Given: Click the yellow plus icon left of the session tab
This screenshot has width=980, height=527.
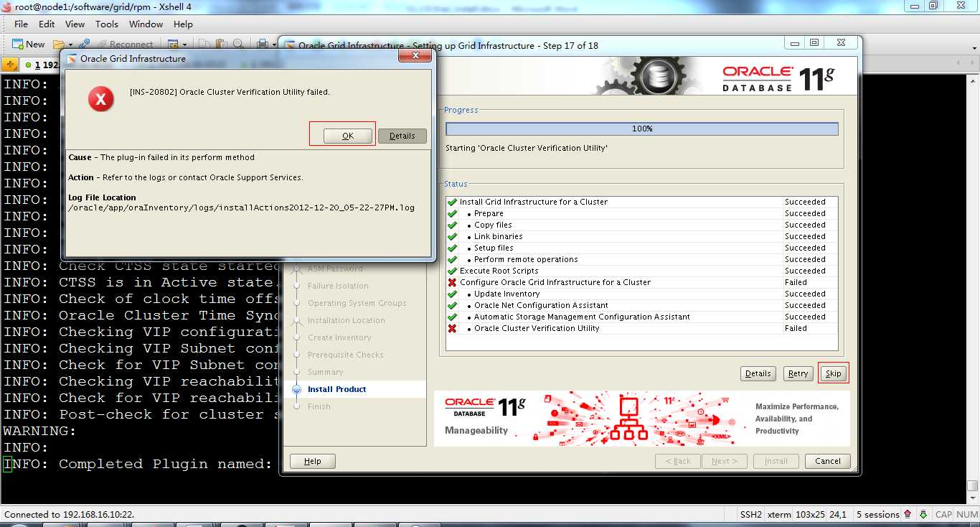Looking at the screenshot, I should (10, 65).
